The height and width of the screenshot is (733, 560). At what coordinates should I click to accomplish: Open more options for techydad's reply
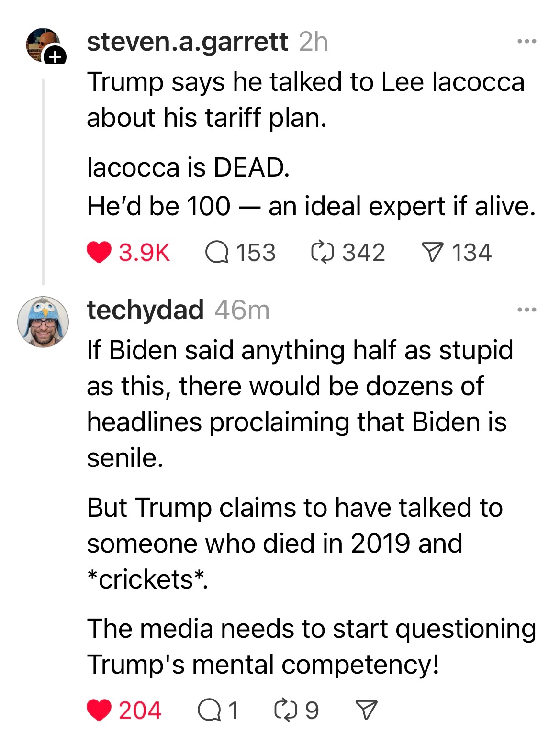tap(526, 310)
